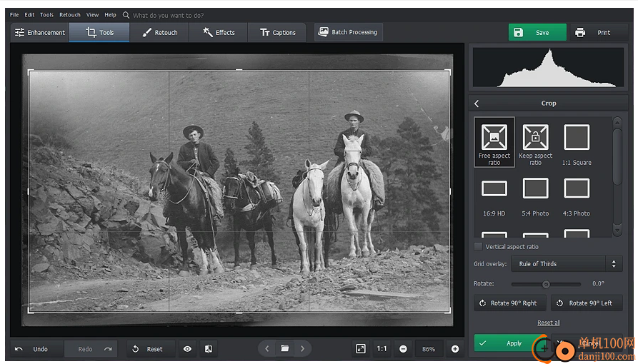Go back using the Crop panel arrow
The height and width of the screenshot is (364, 638).
[477, 103]
